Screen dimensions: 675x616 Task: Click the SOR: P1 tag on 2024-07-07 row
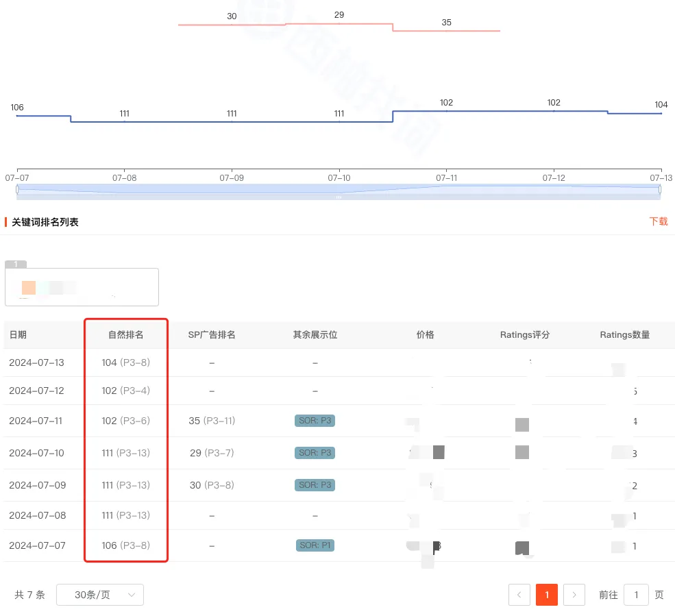315,545
